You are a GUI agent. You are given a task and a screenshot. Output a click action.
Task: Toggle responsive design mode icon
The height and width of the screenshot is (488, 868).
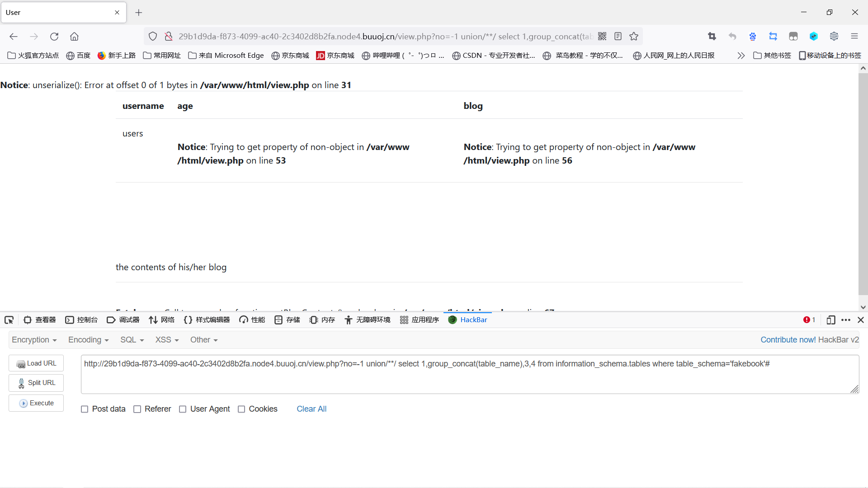tap(830, 320)
